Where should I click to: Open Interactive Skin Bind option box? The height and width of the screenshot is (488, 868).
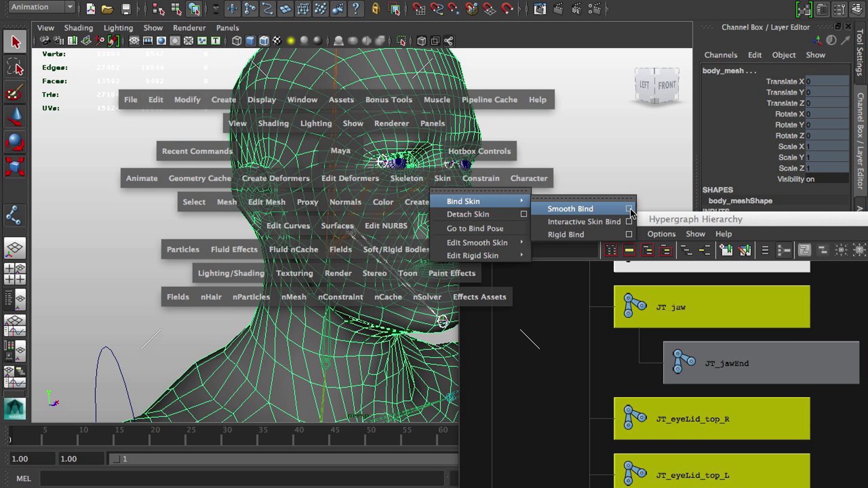point(629,221)
